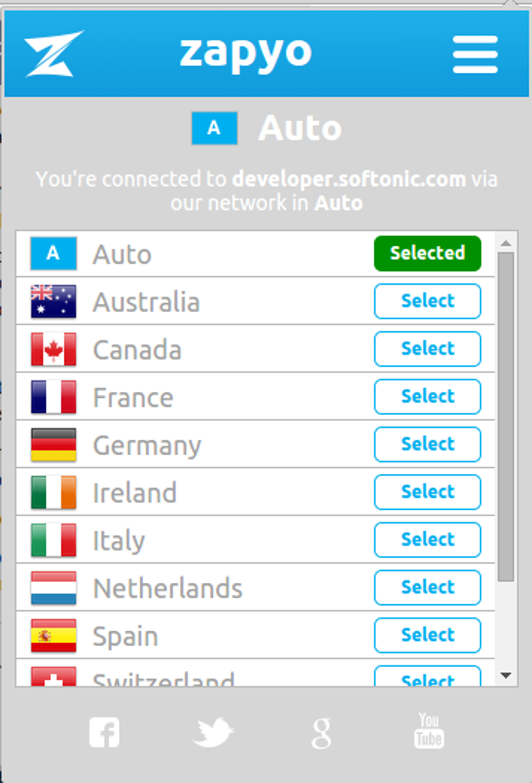Select the France server
Screen dimensions: 532x783
tap(427, 397)
